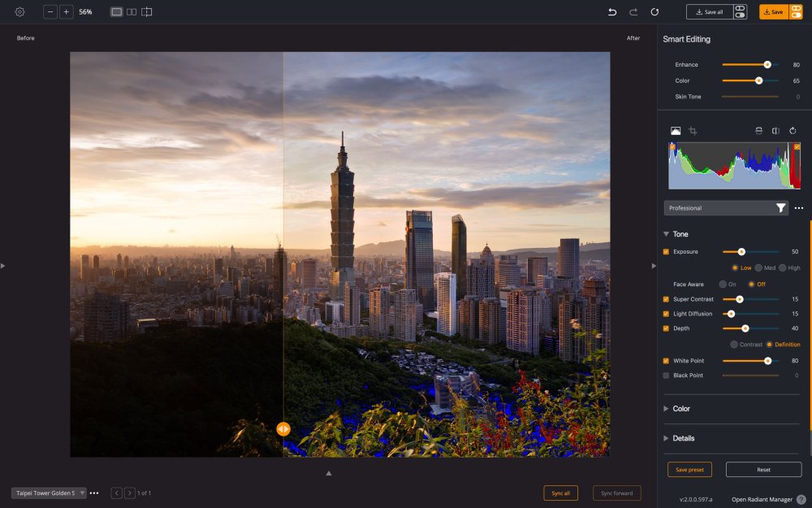This screenshot has height=508, width=812.
Task: Expand the bottom filmstrip arrow
Action: coord(329,473)
